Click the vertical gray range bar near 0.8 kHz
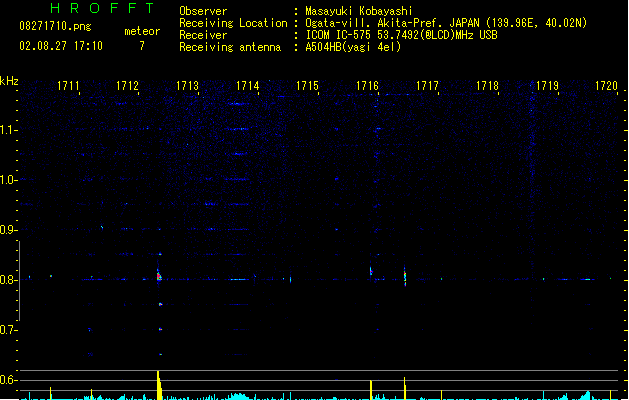Image resolution: width=629 pixels, height=400 pixels. point(19,281)
